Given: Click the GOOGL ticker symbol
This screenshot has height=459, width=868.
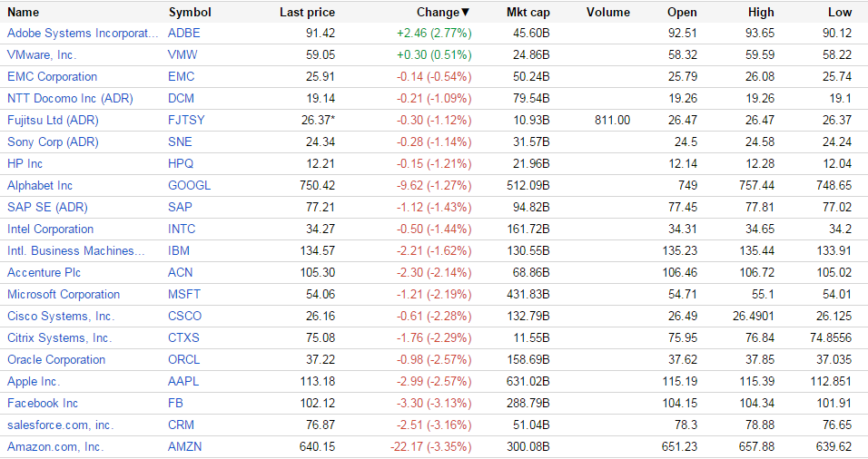Looking at the screenshot, I should (x=189, y=185).
